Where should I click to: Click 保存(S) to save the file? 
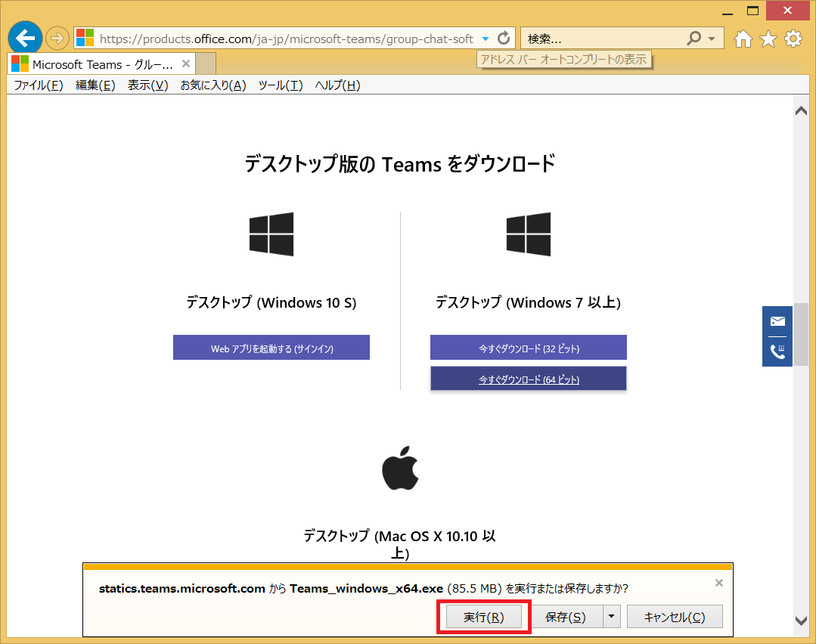(565, 617)
